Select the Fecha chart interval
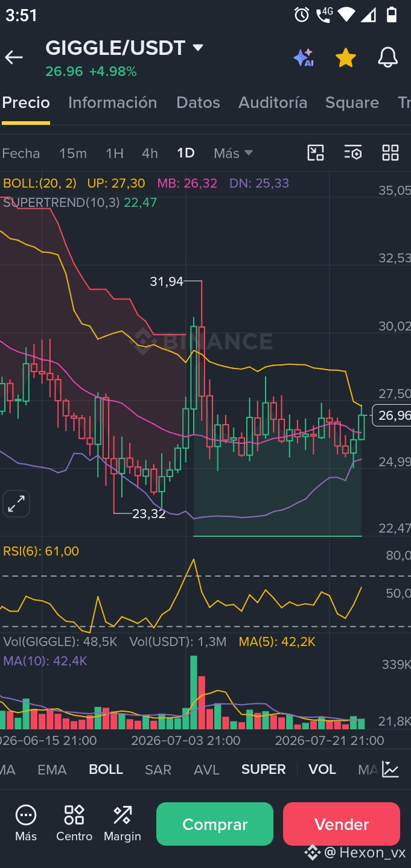Viewport: 411px width, 868px height. coord(21,153)
